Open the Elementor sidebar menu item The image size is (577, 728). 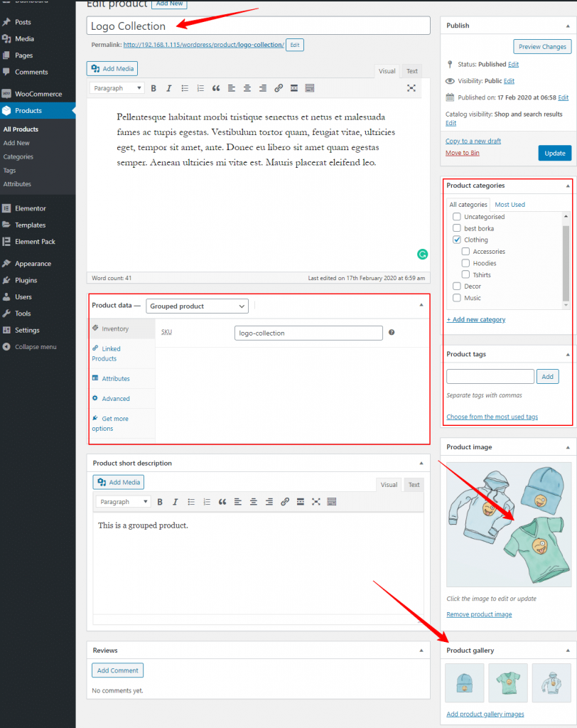(x=30, y=208)
